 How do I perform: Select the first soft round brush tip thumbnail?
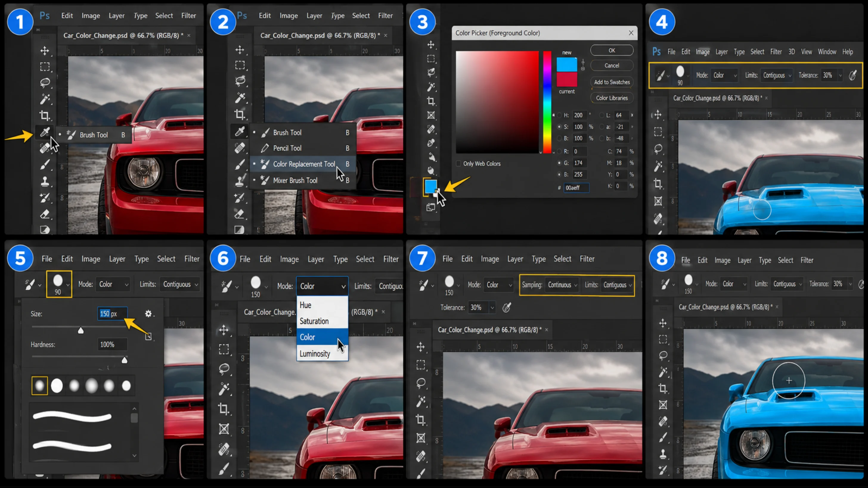(x=39, y=386)
